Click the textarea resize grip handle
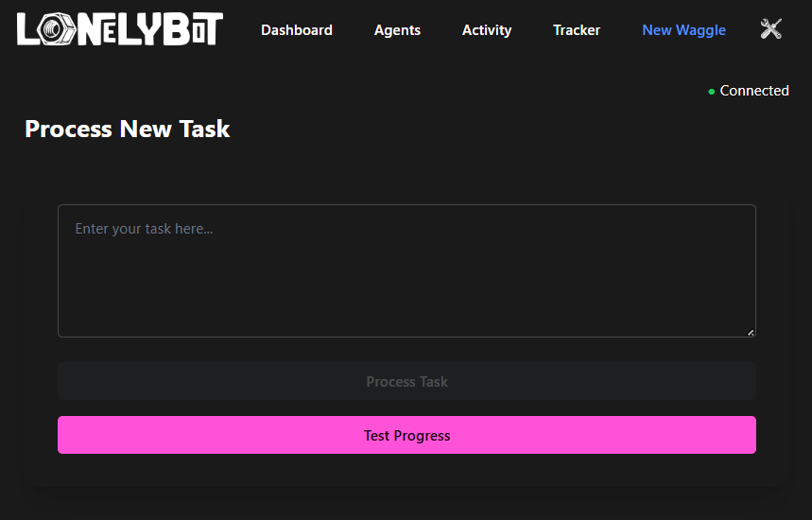The image size is (812, 520). (751, 332)
